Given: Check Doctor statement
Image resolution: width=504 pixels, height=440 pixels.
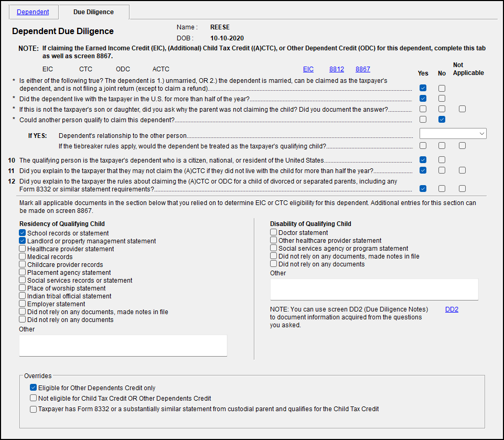Looking at the screenshot, I should [x=274, y=232].
